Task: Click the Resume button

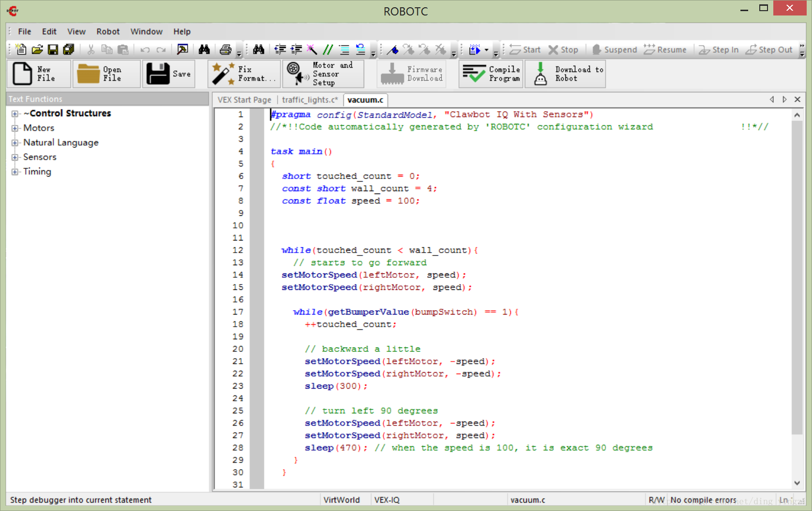Action: tap(665, 49)
